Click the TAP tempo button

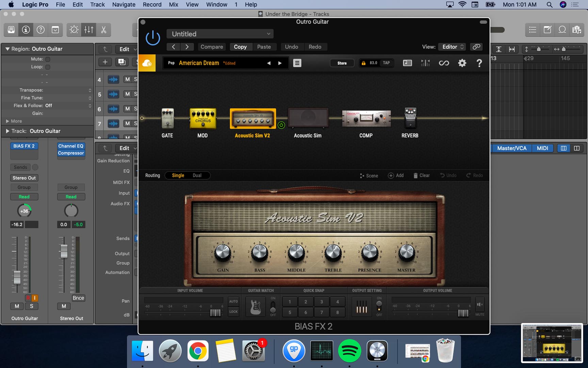(386, 63)
